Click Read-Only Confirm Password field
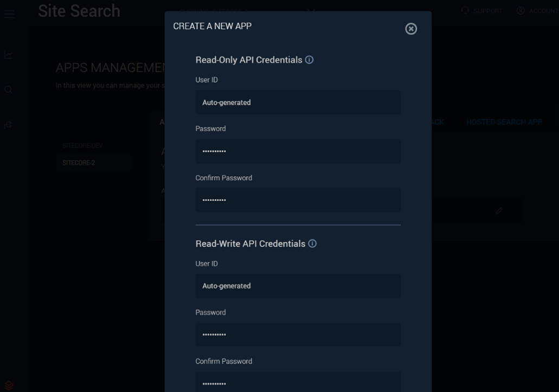 pos(298,200)
